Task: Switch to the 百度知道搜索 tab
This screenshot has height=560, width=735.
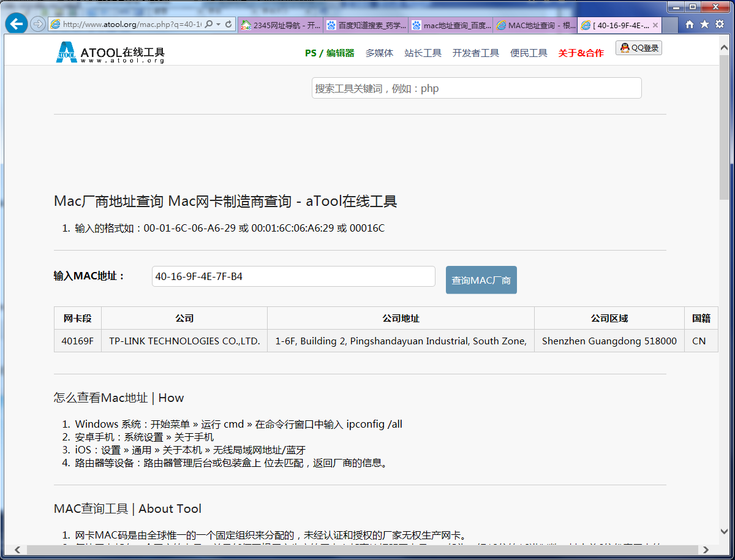Action: [x=366, y=25]
